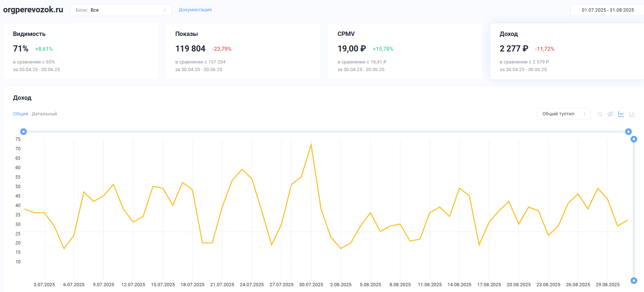Image resolution: width=644 pixels, height=292 pixels.
Task: Open the date range picker 01.07.2025 - 31.08.2025
Action: click(x=607, y=10)
